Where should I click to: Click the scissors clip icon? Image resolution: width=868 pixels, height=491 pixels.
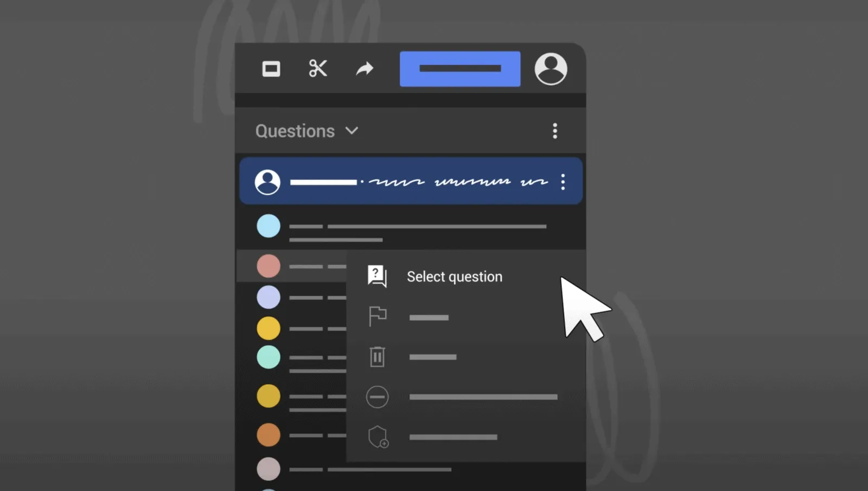point(318,68)
